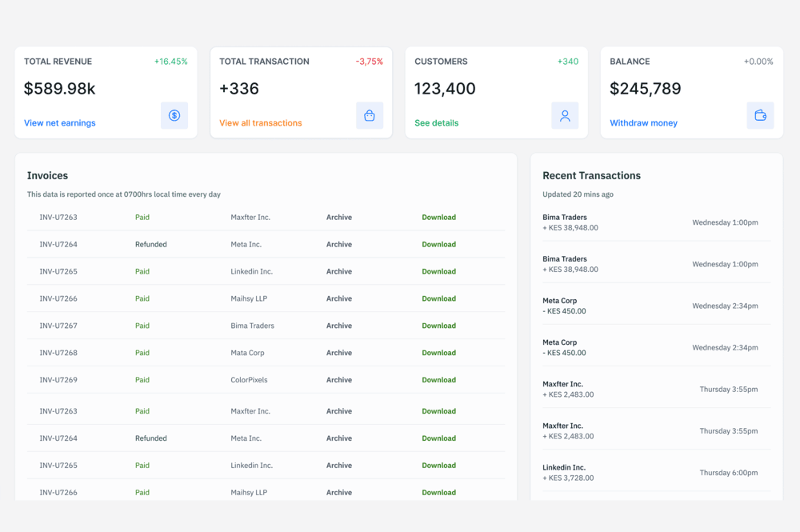Click invoice number INV-U7269
Screen dimensions: 800x532
coord(58,380)
